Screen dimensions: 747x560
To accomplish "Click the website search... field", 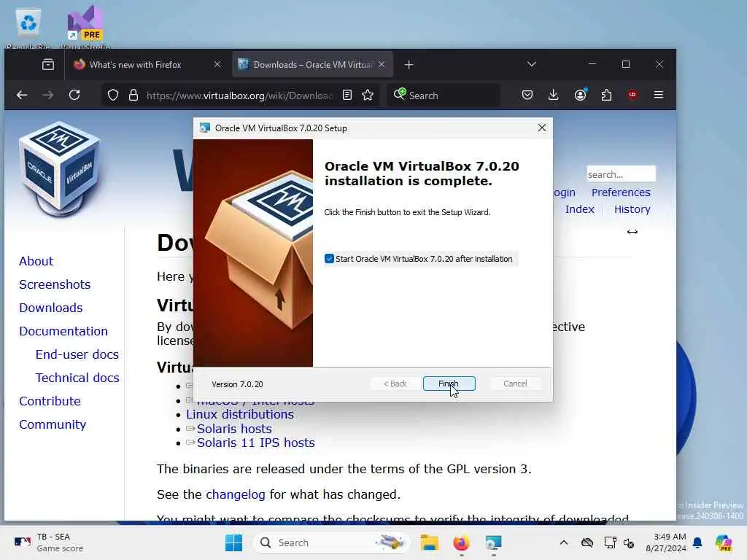I will click(x=621, y=174).
